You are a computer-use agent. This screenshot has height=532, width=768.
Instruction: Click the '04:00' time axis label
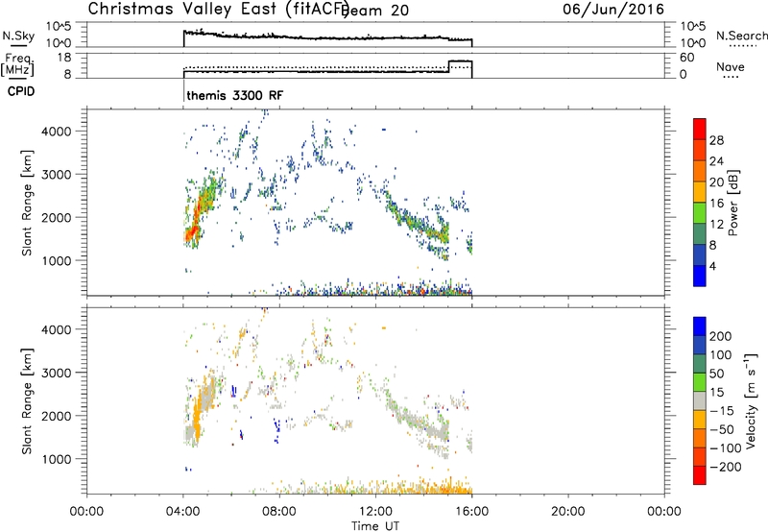coord(183,512)
